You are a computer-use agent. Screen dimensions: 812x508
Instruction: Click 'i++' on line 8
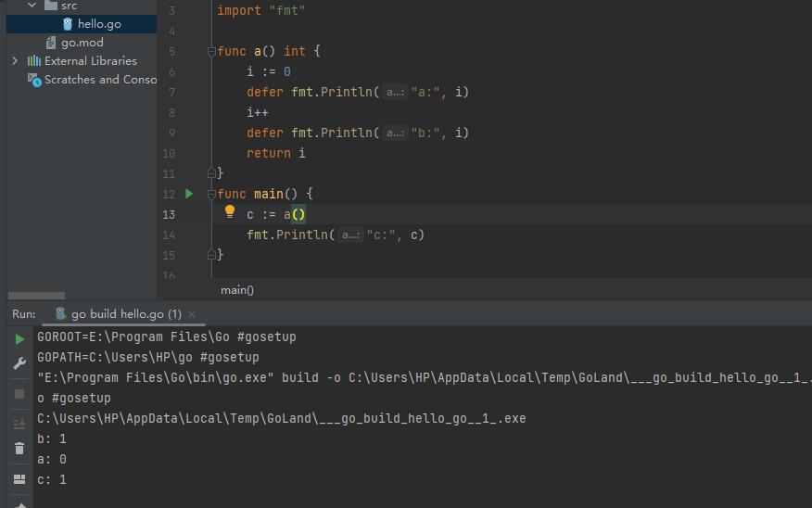[258, 112]
